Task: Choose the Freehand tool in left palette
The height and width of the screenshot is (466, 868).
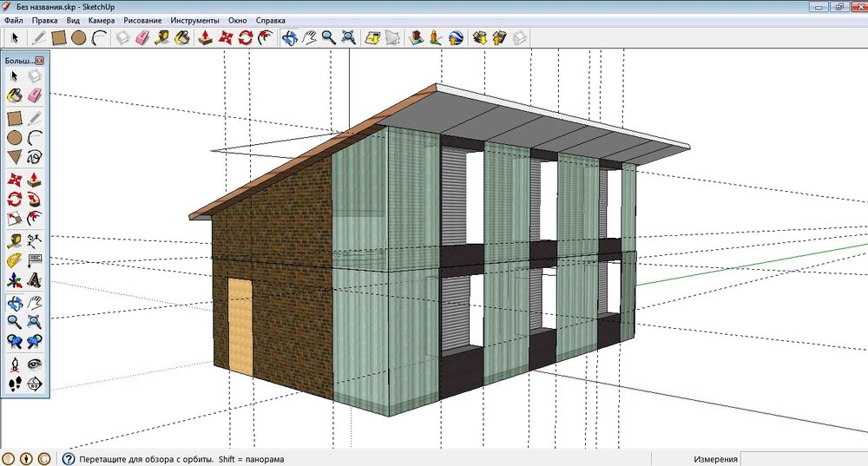Action: 35,157
